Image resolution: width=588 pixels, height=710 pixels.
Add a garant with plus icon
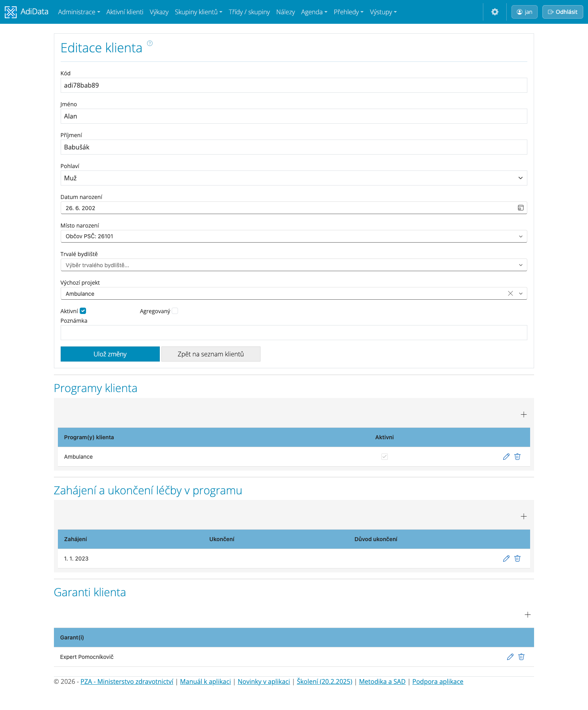528,614
